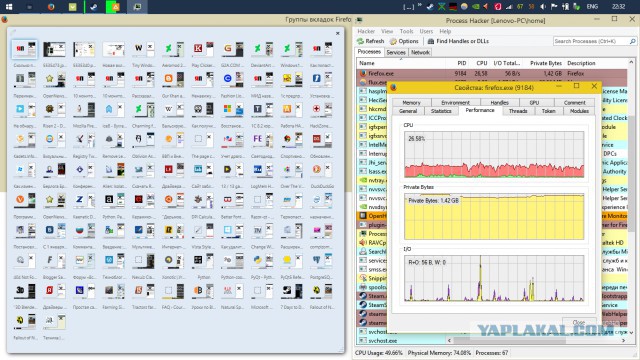The width and height of the screenshot is (640, 360).
Task: Open the Xonotic tab thumbnail
Action: (173, 262)
